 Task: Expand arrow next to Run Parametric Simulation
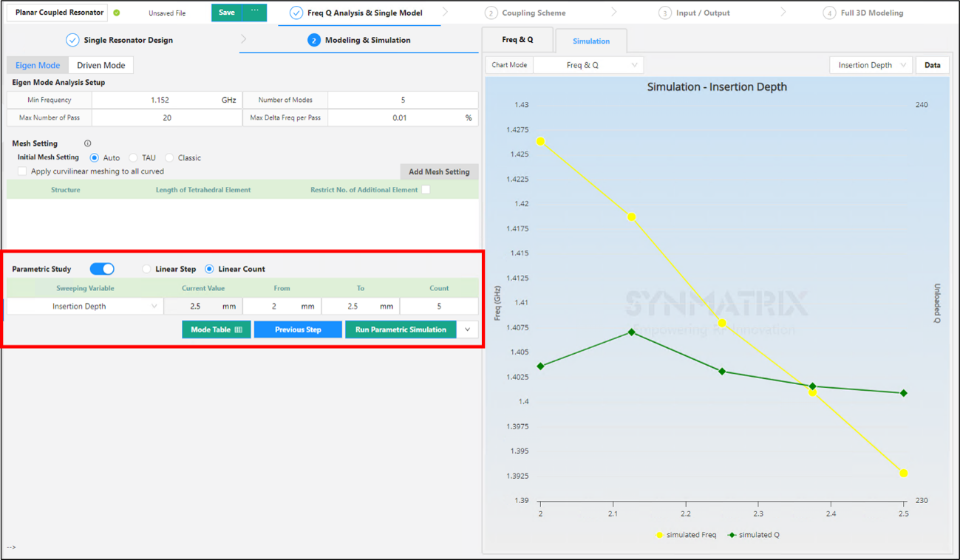(x=468, y=329)
